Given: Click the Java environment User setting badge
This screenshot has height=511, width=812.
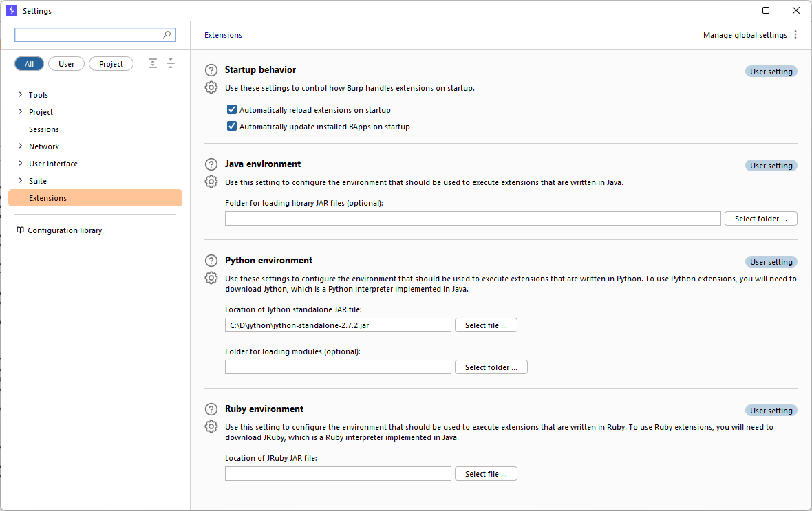Looking at the screenshot, I should coord(771,166).
